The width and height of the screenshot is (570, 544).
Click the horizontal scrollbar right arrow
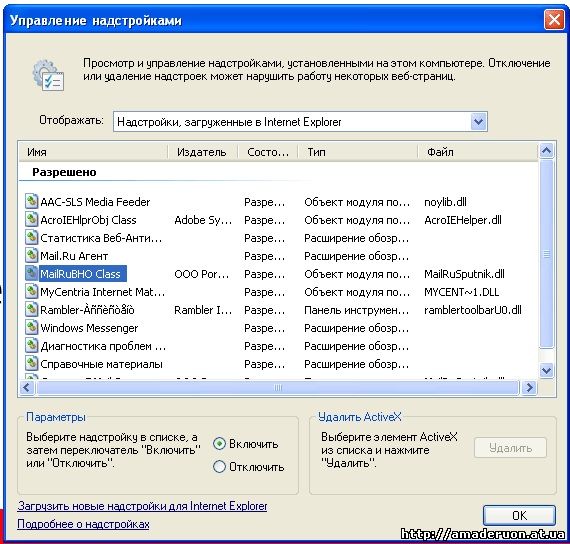point(529,388)
